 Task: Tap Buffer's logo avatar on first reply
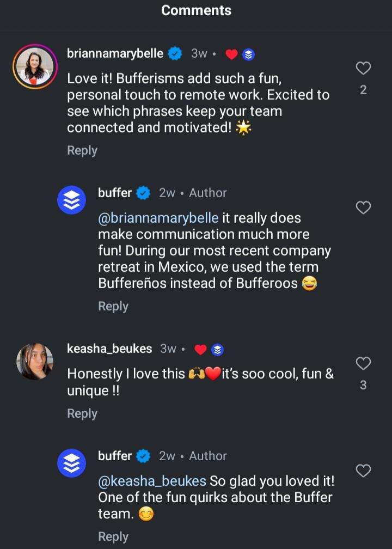point(71,200)
